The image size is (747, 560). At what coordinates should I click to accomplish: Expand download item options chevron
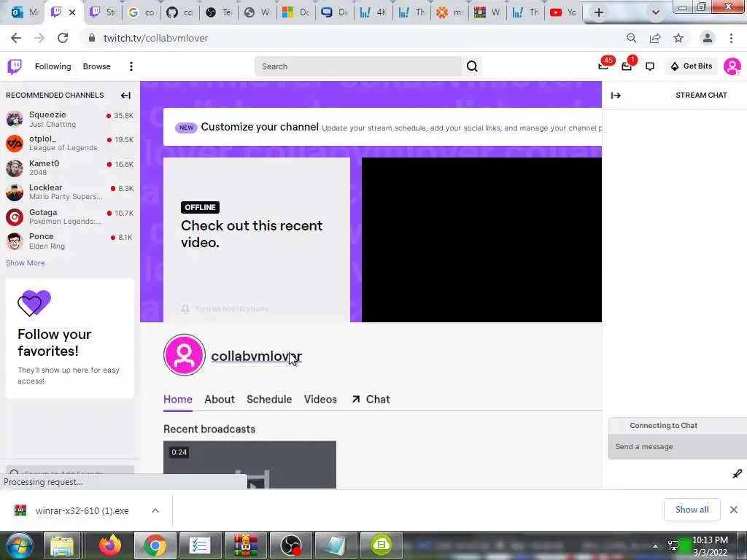point(155,510)
